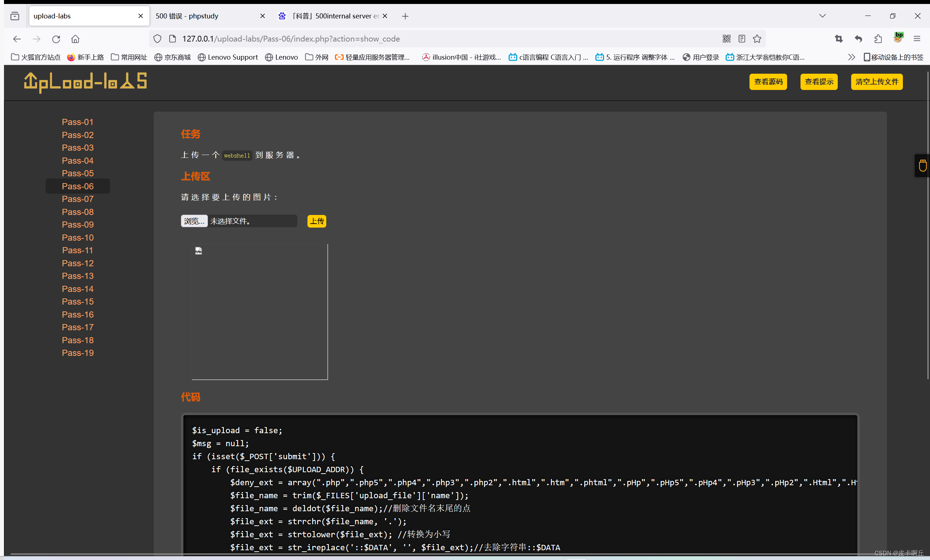This screenshot has width=930, height=560.
Task: Click the 清空上传文件 button
Action: [x=876, y=82]
